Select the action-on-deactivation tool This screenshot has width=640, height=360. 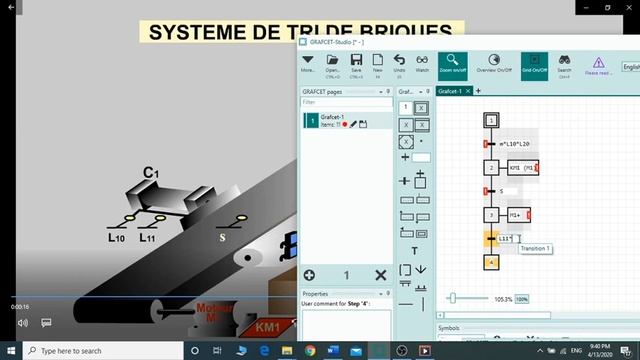coord(422,217)
